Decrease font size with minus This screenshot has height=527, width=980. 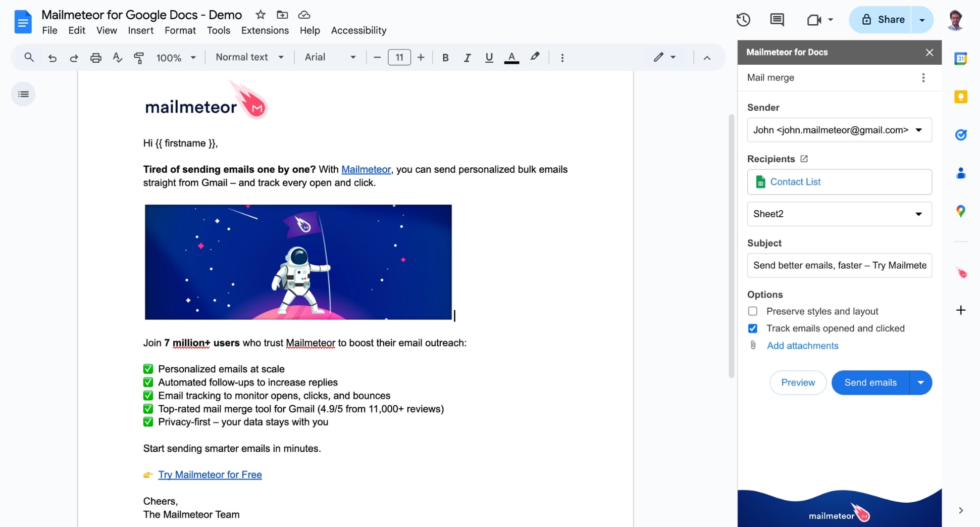(x=377, y=58)
